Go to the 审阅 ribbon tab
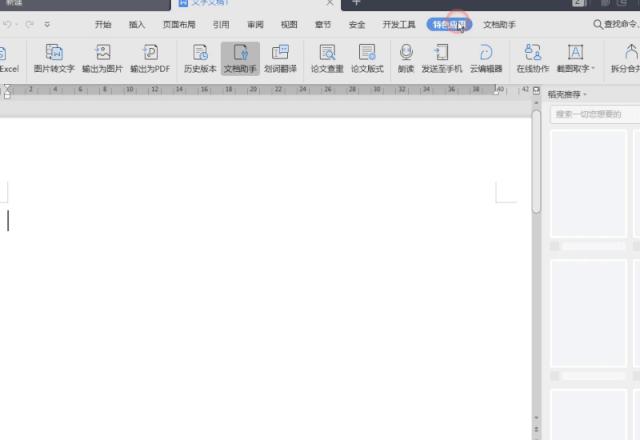This screenshot has height=440, width=640. pos(255,24)
